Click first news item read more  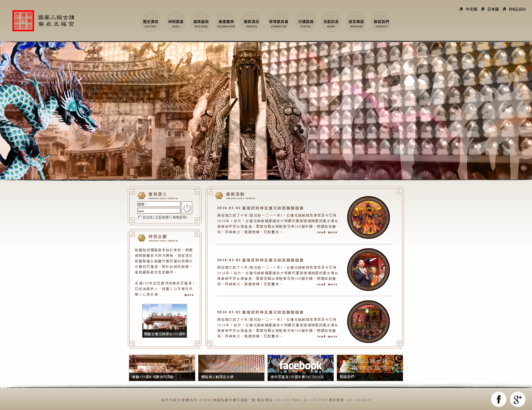pyautogui.click(x=327, y=232)
